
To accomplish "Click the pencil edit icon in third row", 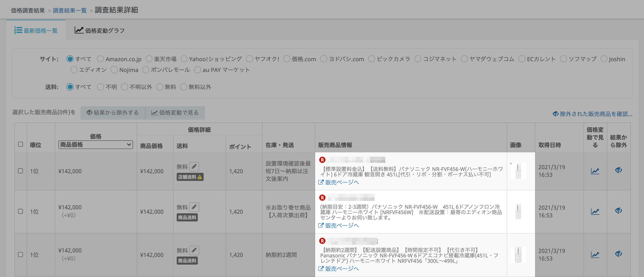I will 194,250.
